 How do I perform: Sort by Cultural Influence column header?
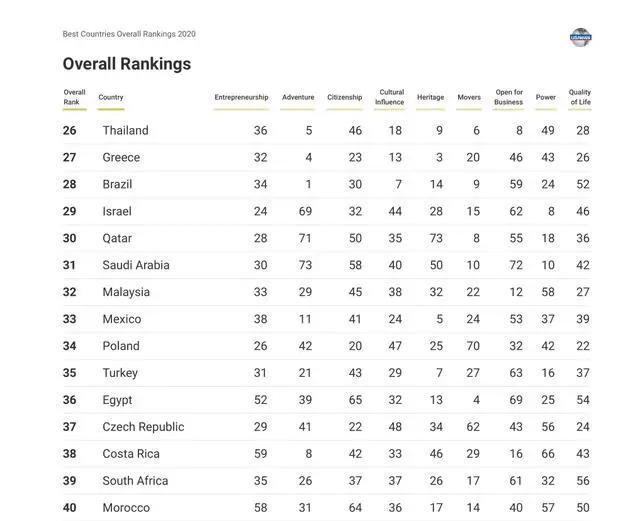[x=390, y=97]
